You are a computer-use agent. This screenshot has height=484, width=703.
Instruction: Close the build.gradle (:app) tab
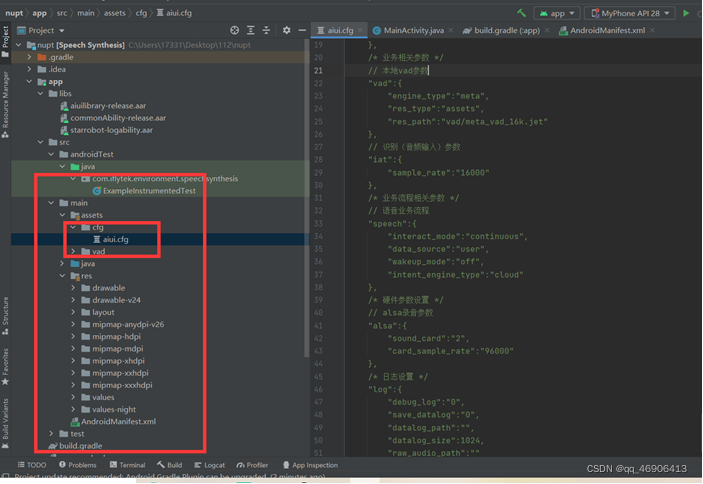547,30
